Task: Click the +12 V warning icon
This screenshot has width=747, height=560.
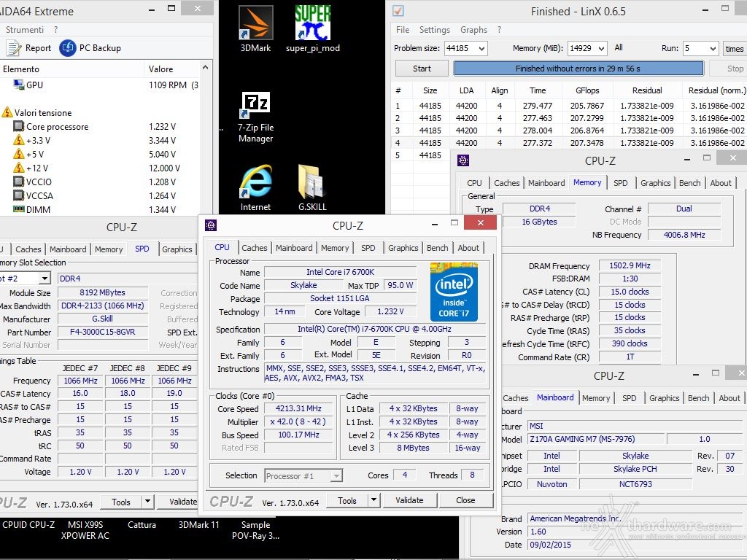Action: 18,168
